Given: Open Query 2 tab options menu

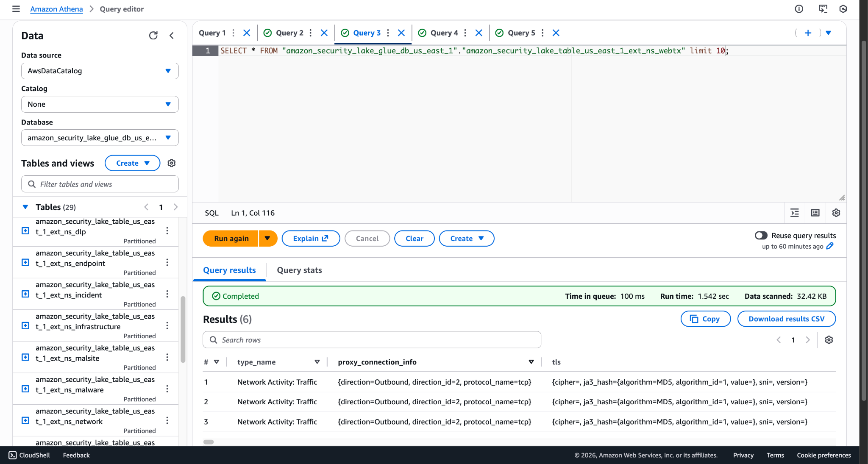Looking at the screenshot, I should pyautogui.click(x=311, y=33).
